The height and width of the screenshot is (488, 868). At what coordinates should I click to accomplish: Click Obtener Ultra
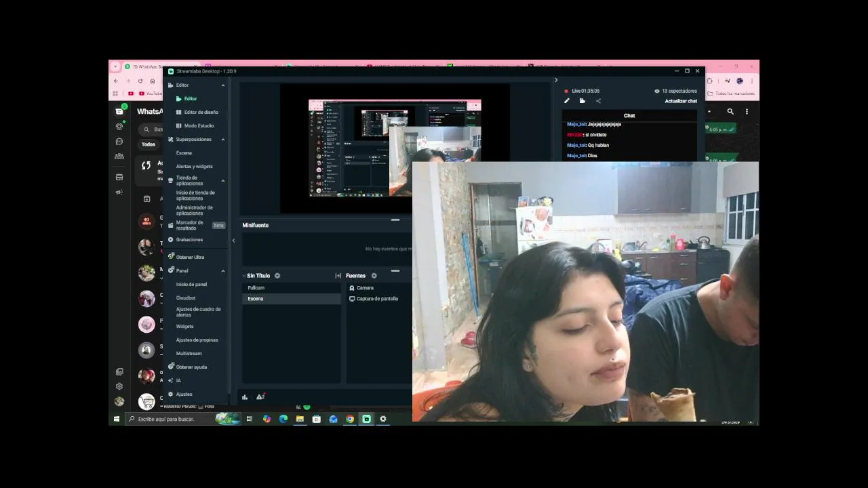tap(186, 257)
